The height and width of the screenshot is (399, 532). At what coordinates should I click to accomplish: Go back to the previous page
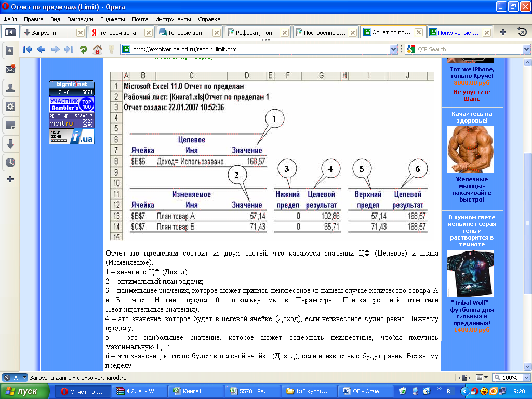coord(41,49)
